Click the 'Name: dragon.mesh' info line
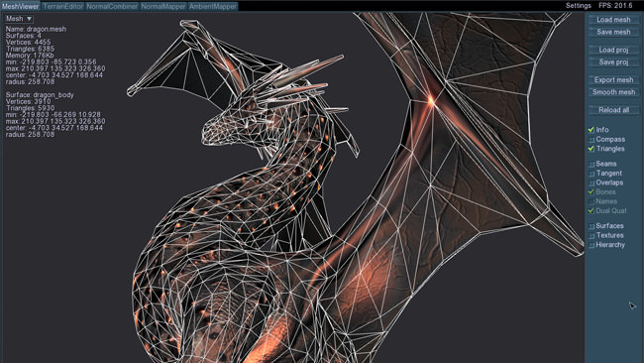This screenshot has height=363, width=644. click(36, 29)
